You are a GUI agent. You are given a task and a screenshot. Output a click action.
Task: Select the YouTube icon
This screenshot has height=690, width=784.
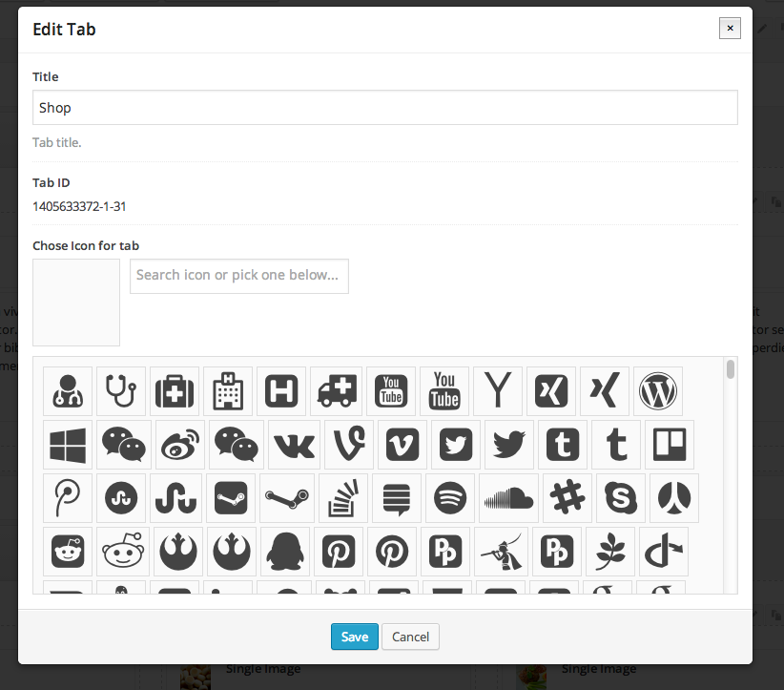coord(391,390)
